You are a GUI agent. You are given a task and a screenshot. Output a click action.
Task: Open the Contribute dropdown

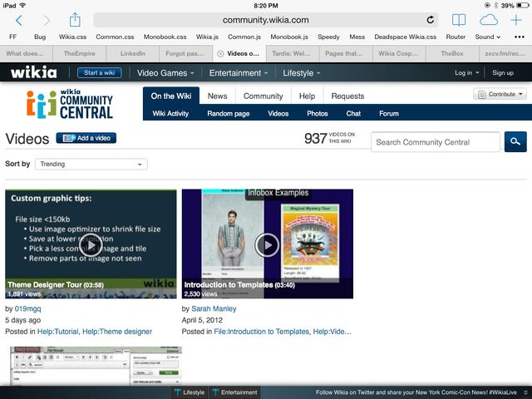tap(500, 94)
